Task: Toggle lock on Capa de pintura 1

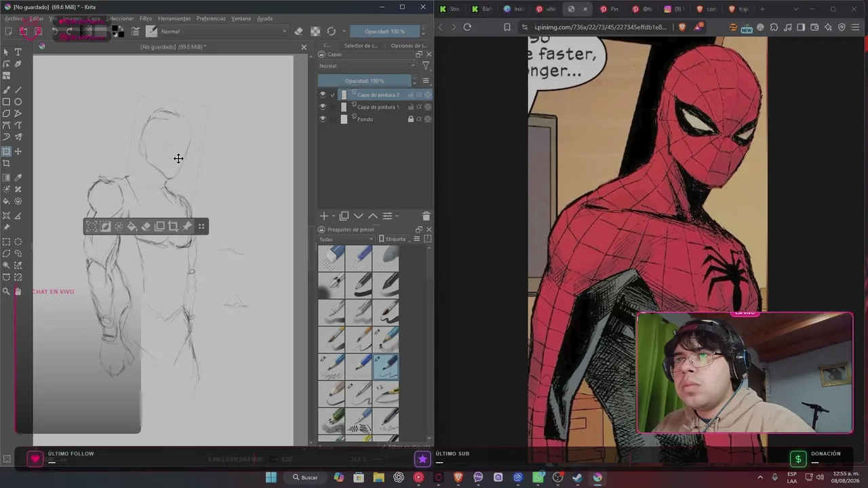Action: point(410,107)
